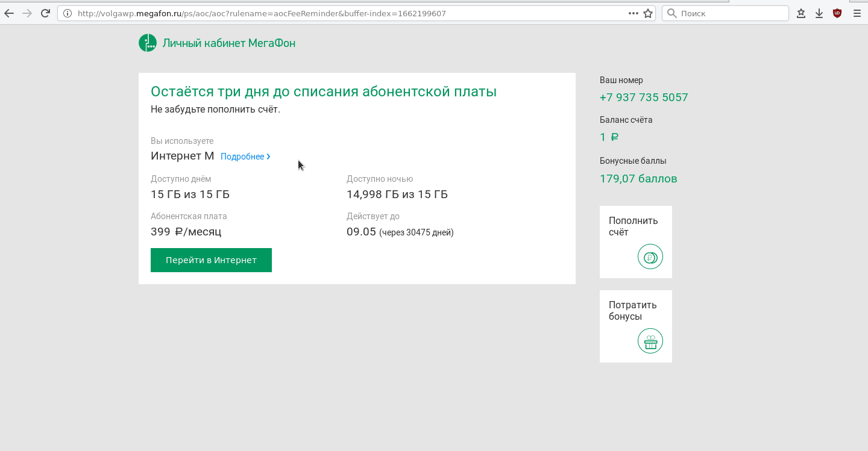Click the text (через 30475 дней)

tap(417, 232)
